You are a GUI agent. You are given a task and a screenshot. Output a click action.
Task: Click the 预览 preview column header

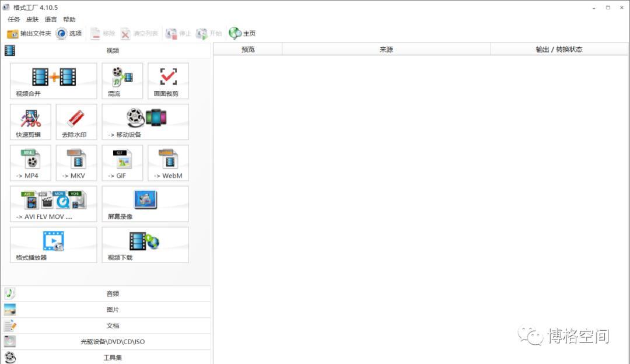pyautogui.click(x=248, y=50)
